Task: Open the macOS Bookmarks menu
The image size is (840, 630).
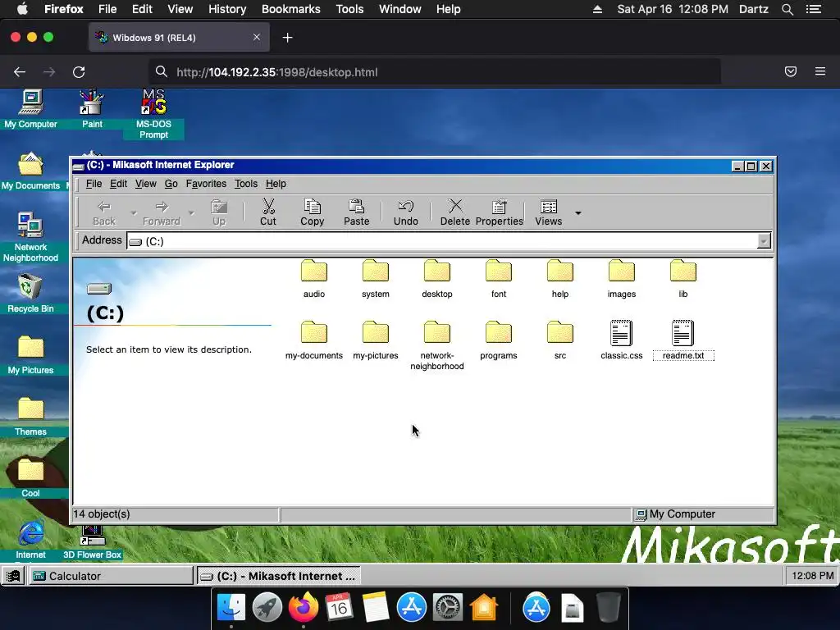Action: point(291,9)
